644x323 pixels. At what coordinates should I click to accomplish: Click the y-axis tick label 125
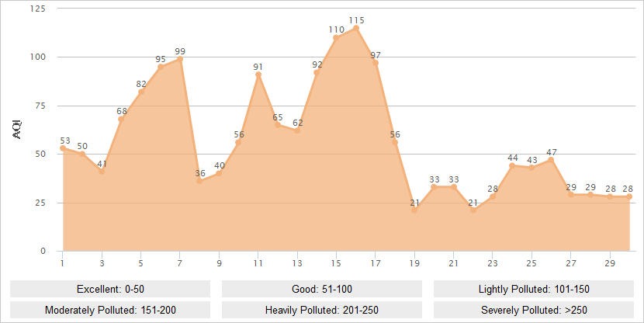38,9
